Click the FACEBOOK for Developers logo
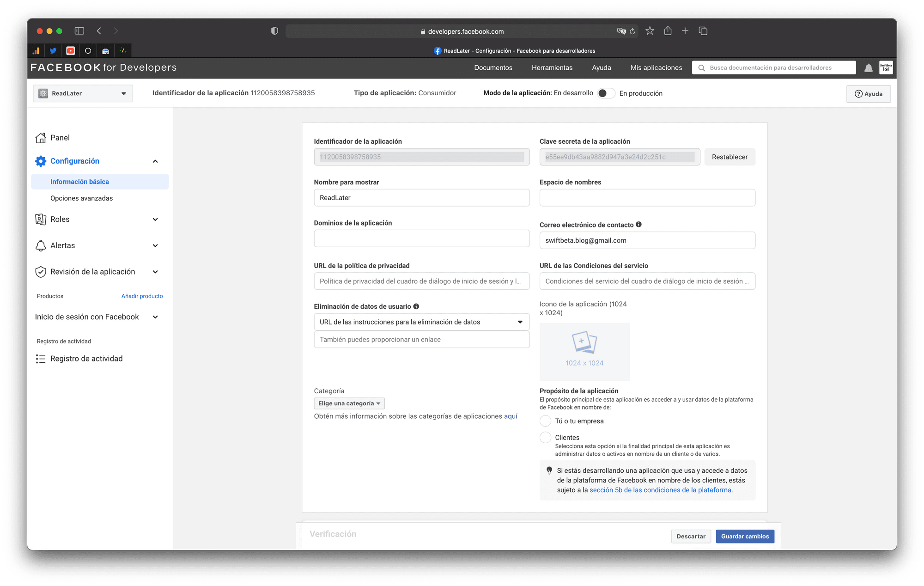The width and height of the screenshot is (924, 586). click(x=103, y=67)
